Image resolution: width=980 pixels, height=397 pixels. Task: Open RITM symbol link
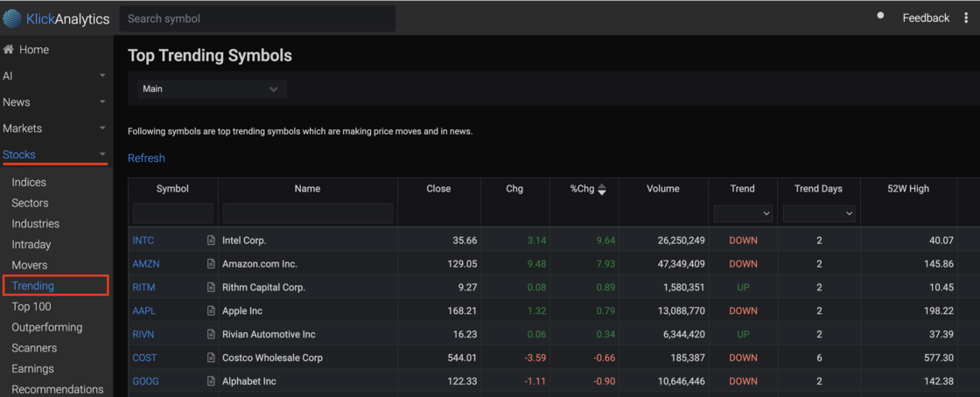[143, 287]
